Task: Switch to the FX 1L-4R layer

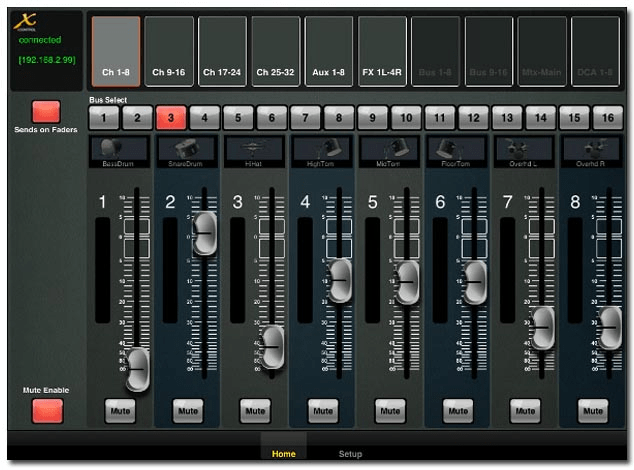Action: pyautogui.click(x=382, y=51)
